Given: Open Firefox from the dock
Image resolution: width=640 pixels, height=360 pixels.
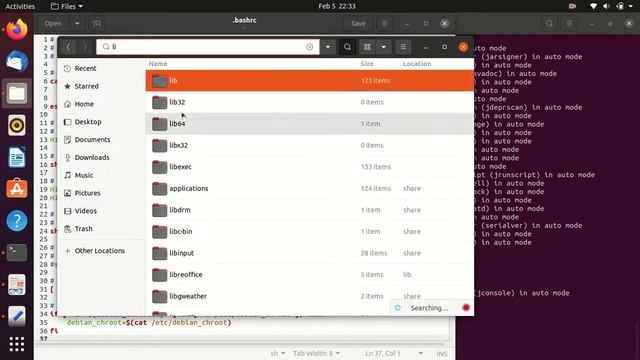Looking at the screenshot, I should 17,30.
